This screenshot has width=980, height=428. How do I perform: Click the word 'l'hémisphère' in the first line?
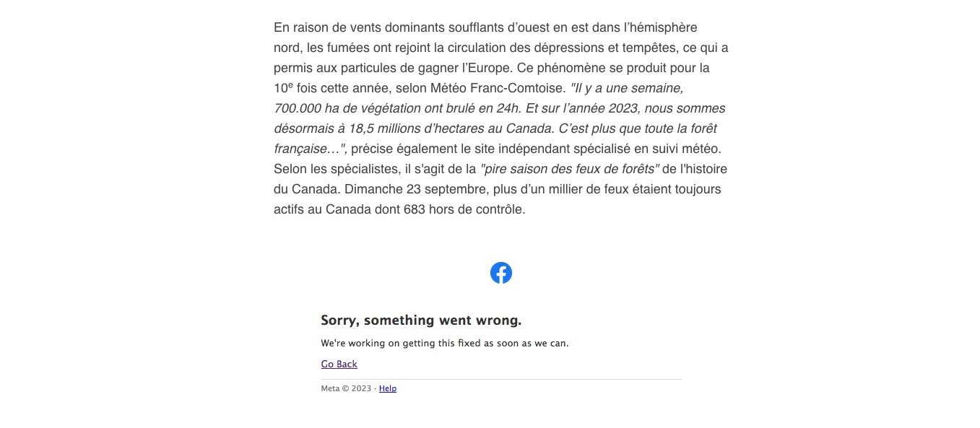click(x=660, y=27)
